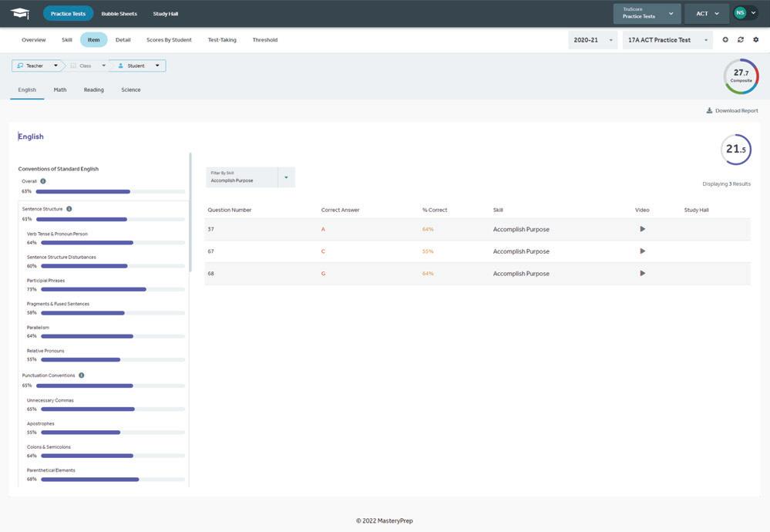This screenshot has height=532, width=770.
Task: Click the NS user avatar
Action: click(x=739, y=13)
